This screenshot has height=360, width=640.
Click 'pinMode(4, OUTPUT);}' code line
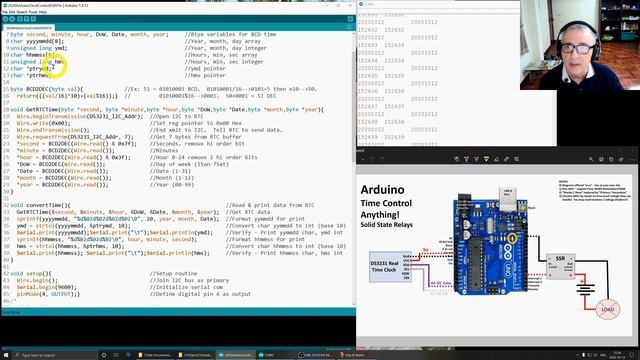pyautogui.click(x=48, y=294)
